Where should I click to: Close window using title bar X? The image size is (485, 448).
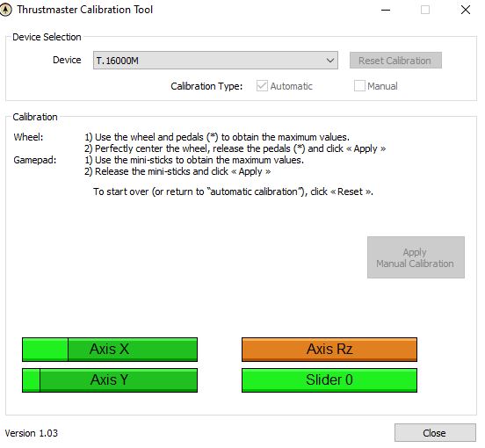click(465, 10)
